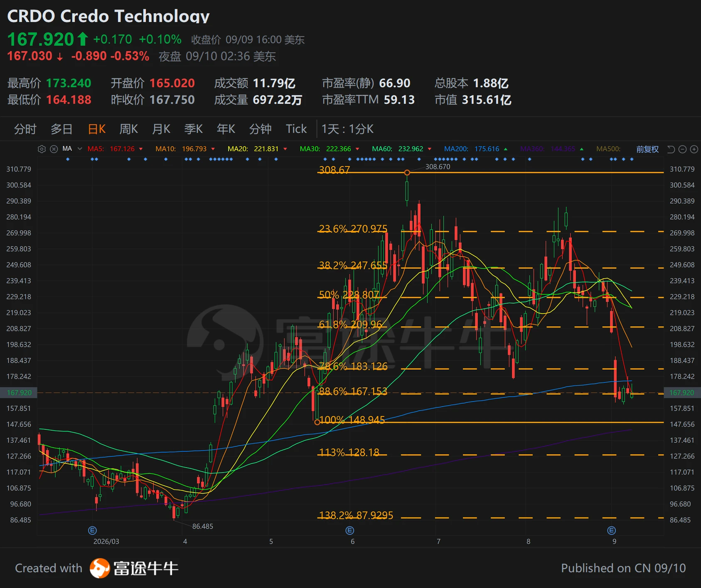The width and height of the screenshot is (701, 588).
Task: Click the highlighted 167.920 left axis price tag
Action: [19, 392]
